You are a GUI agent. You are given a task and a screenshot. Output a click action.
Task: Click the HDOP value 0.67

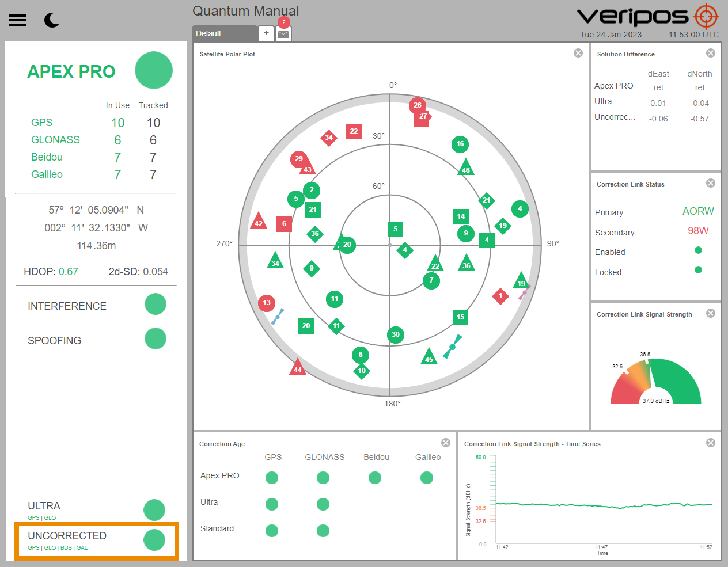coord(69,272)
